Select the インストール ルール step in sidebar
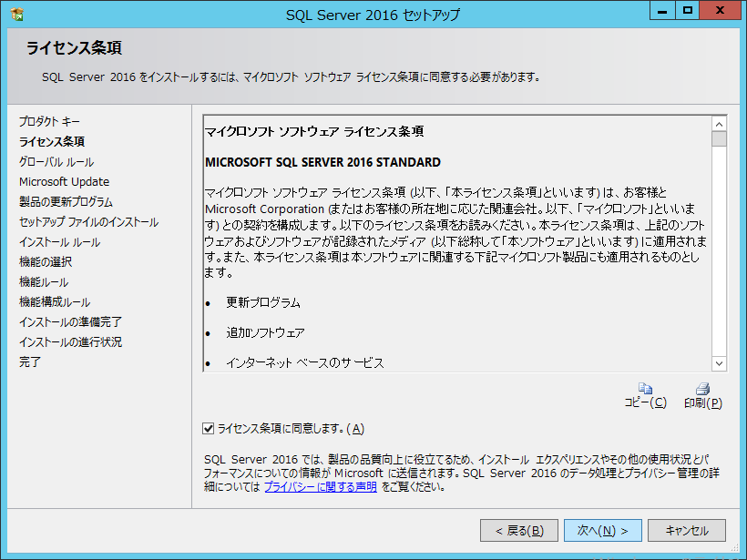The image size is (747, 560). [59, 242]
